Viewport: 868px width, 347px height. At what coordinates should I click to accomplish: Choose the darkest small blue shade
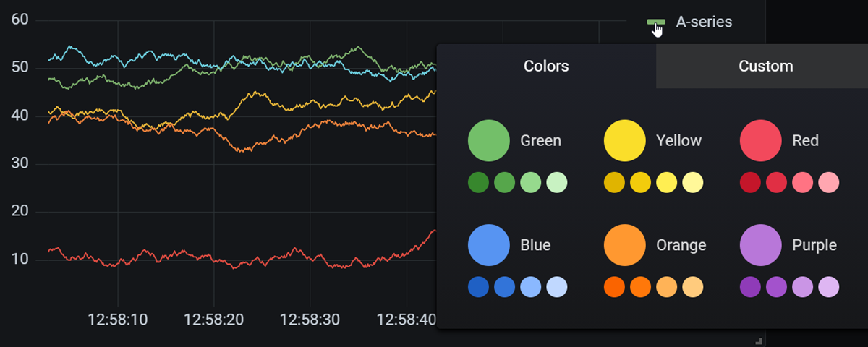coord(478,287)
